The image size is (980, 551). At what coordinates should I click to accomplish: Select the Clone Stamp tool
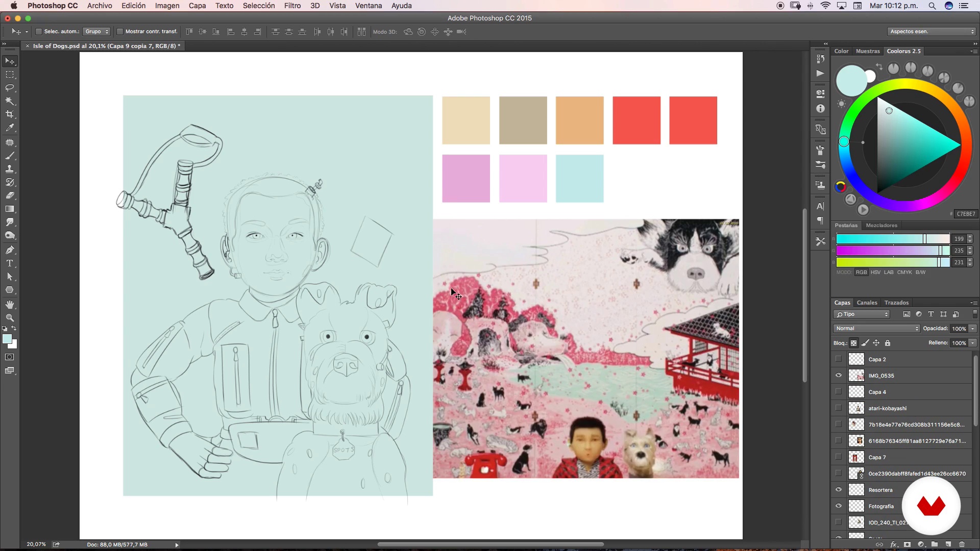pos(10,169)
